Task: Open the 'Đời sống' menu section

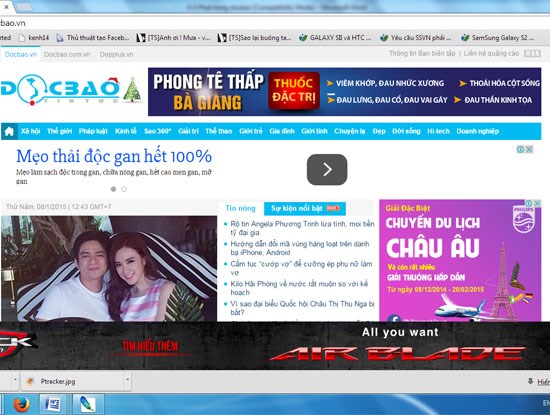Action: click(406, 131)
